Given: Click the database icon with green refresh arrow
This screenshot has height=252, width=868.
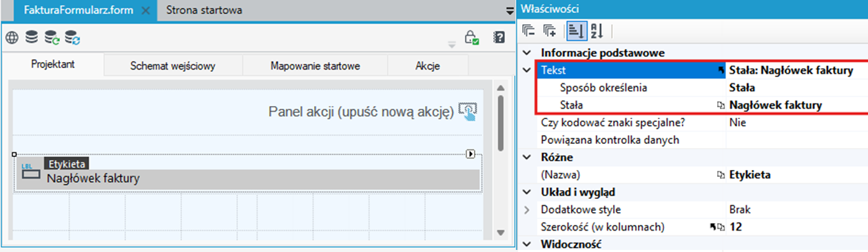Looking at the screenshot, I should [52, 37].
